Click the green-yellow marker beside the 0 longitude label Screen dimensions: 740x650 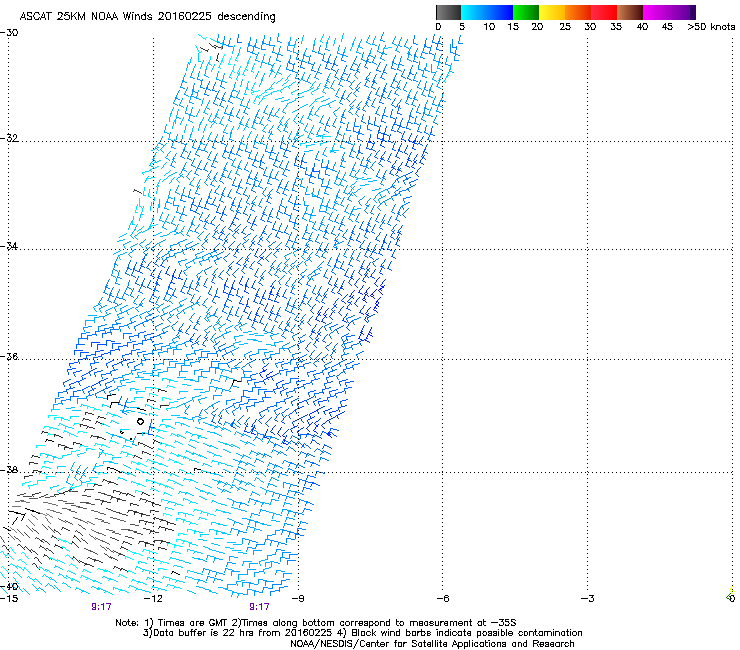(x=731, y=592)
